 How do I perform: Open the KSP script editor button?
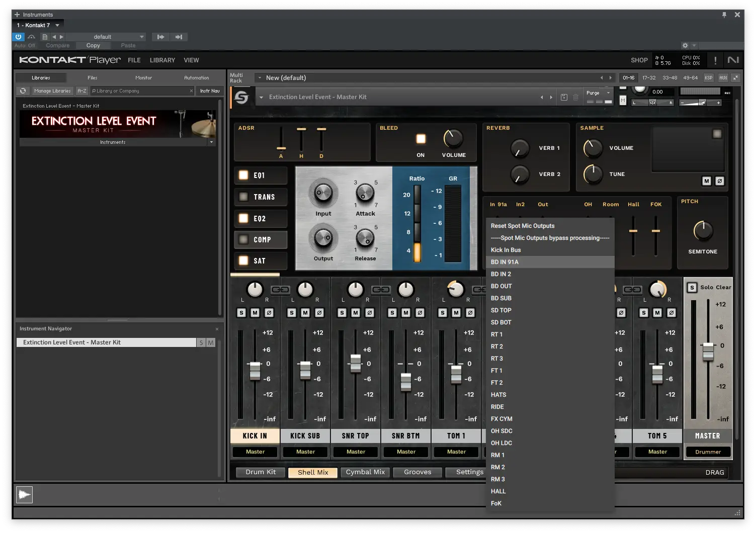(x=708, y=78)
